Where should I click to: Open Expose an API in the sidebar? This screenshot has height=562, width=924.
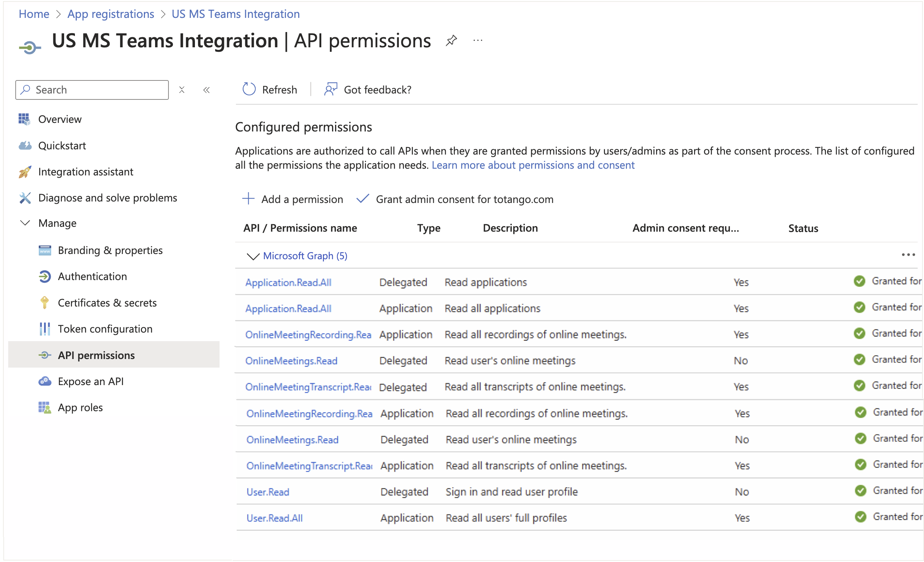pos(91,381)
